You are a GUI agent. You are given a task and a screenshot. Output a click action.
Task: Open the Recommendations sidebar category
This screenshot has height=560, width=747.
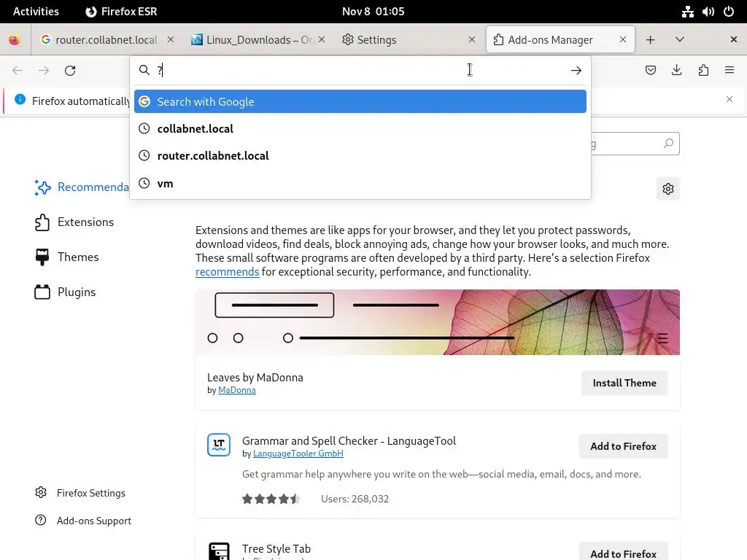(81, 187)
